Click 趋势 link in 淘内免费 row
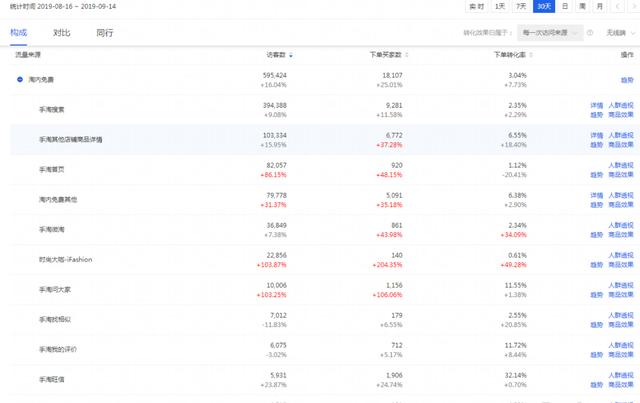 click(x=626, y=77)
